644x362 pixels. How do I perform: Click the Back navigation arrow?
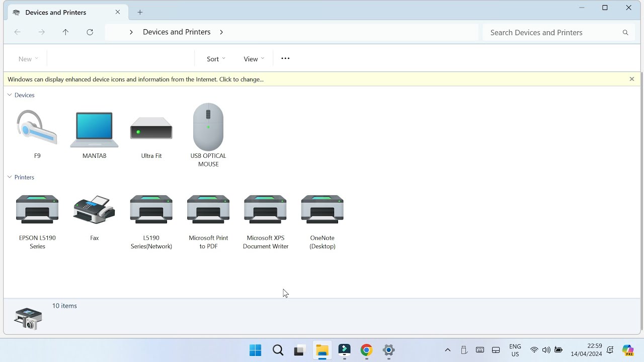[x=18, y=32]
